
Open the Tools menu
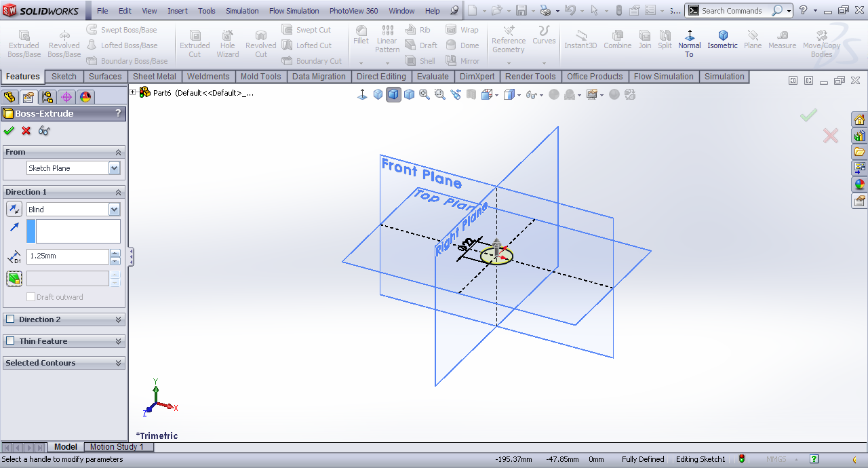[207, 11]
